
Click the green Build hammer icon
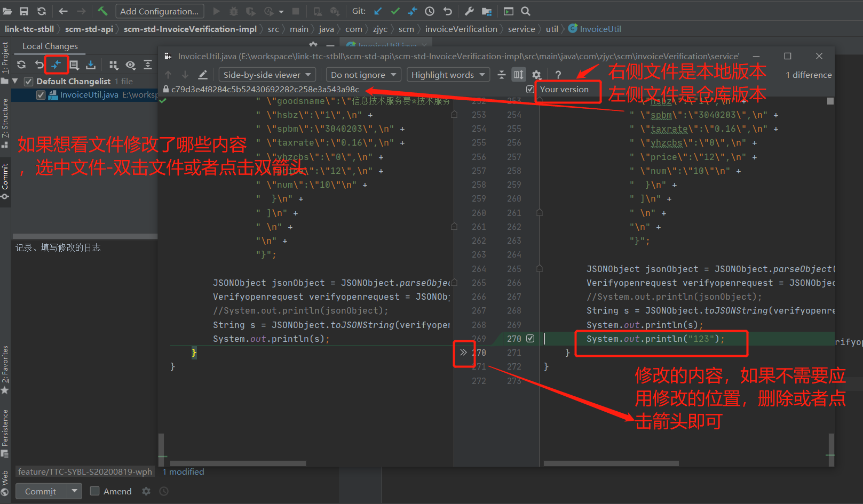102,11
